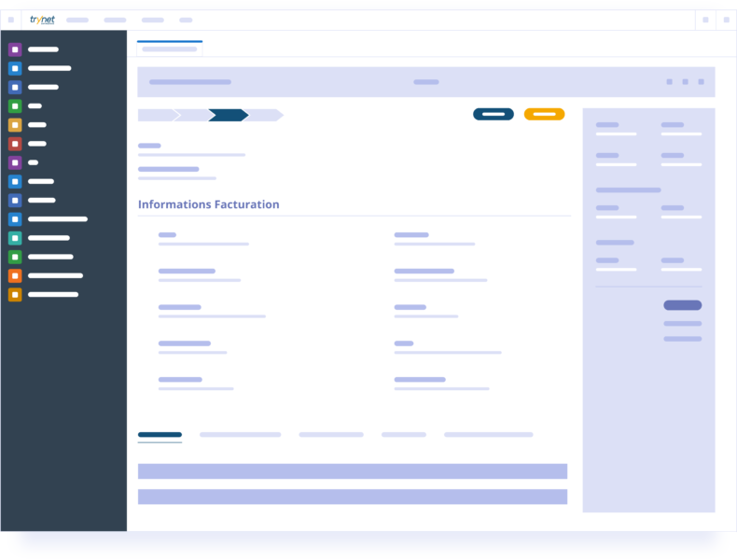Viewport: 737px width, 560px height.
Task: Click the lowest link in the right panel
Action: (683, 339)
